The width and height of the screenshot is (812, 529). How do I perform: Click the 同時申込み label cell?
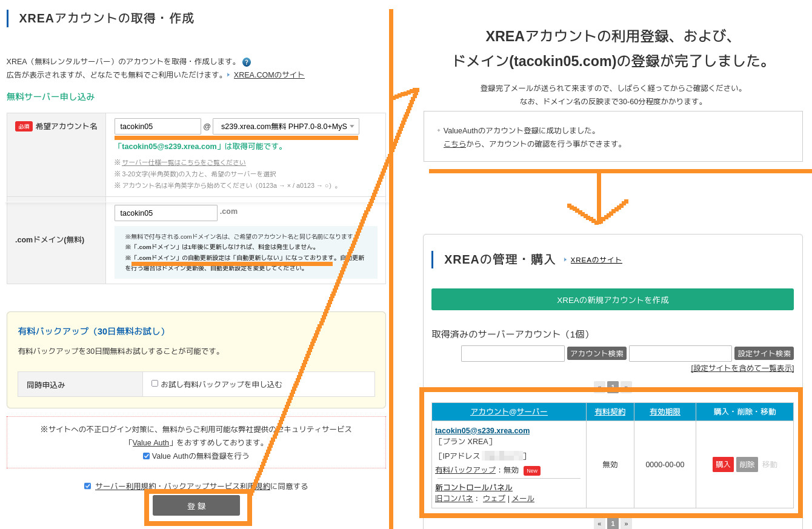click(81, 384)
